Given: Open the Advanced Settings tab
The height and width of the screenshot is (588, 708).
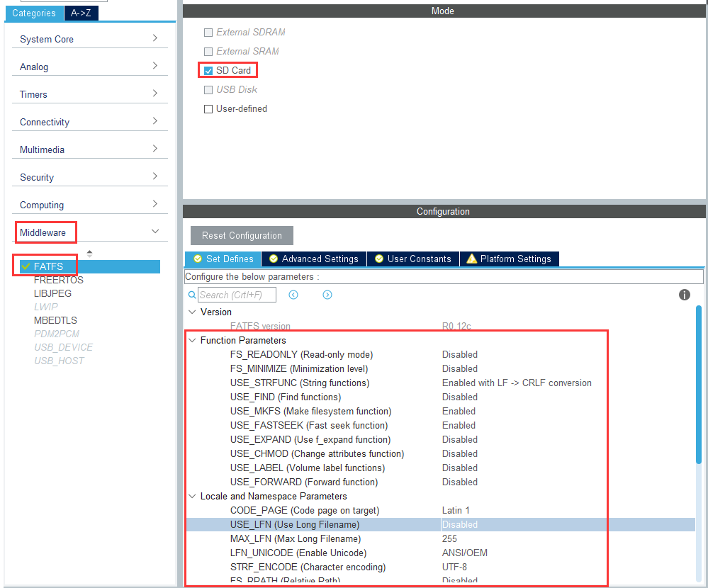Looking at the screenshot, I should click(x=314, y=259).
